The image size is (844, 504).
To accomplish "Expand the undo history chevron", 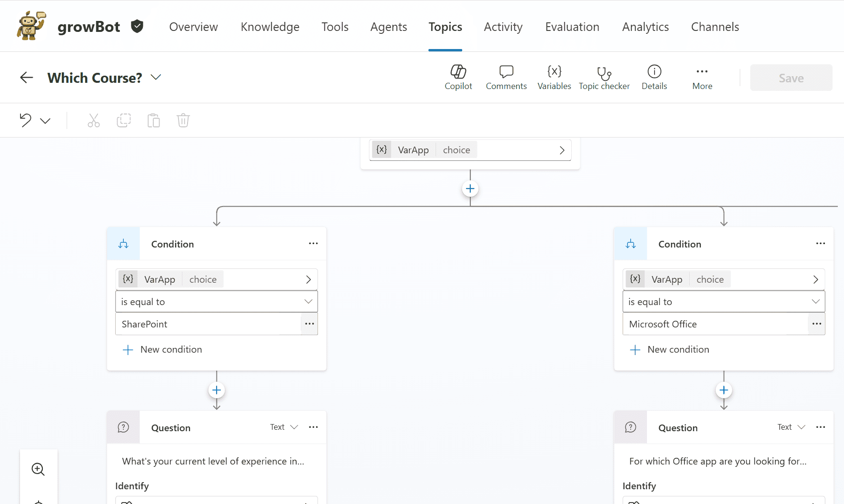I will tap(45, 121).
